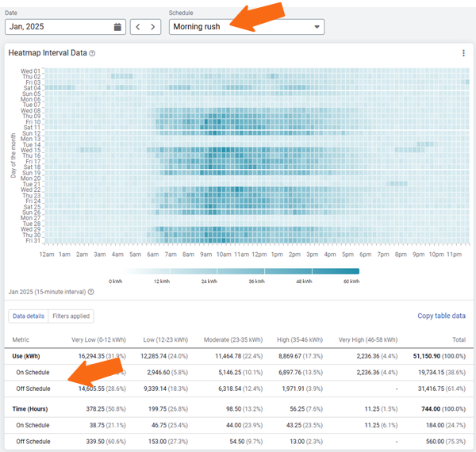476x452 pixels.
Task: Open the calendar picker icon in Date field
Action: pos(117,27)
